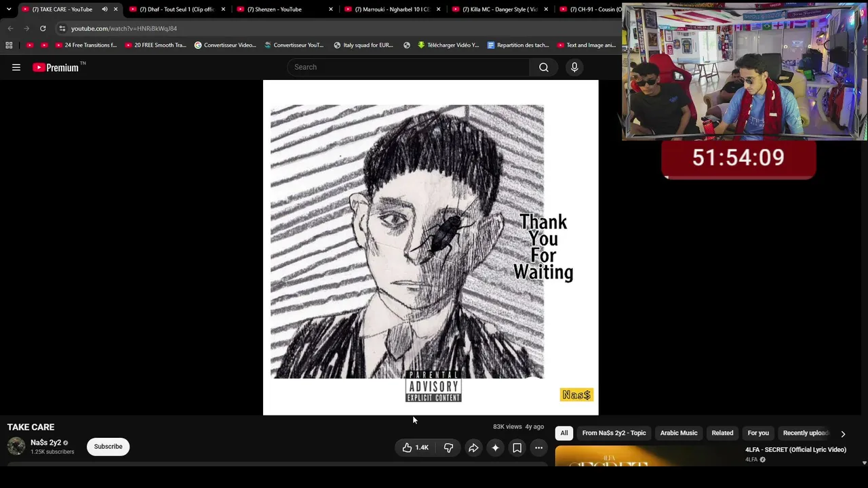Open 24 Free Transitions bookmark
The height and width of the screenshot is (488, 868).
pyautogui.click(x=86, y=45)
